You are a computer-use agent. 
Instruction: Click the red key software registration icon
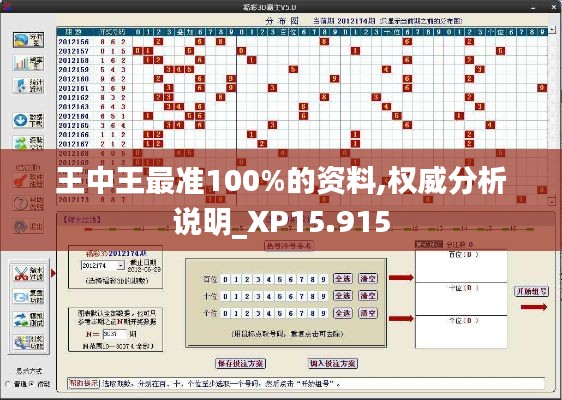click(28, 181)
